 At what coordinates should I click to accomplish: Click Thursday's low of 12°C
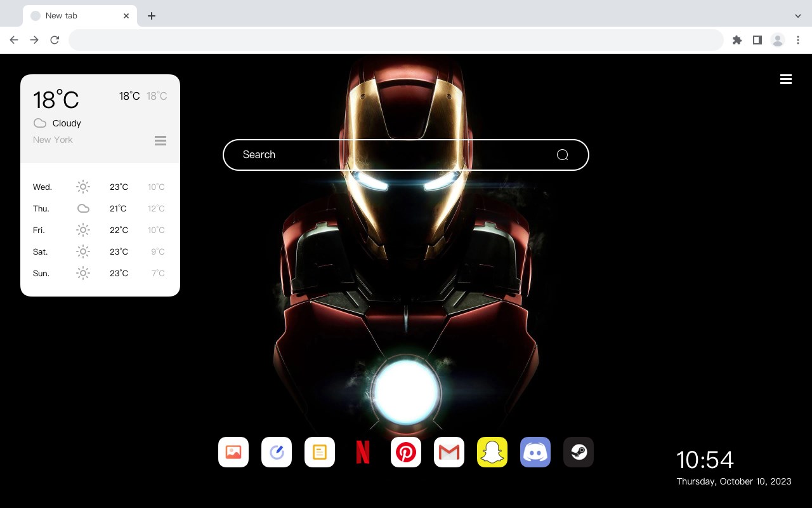156,208
